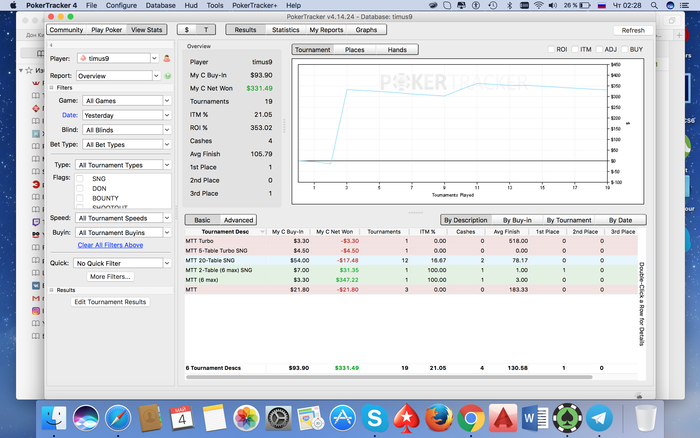Check the DON flag

(80, 188)
